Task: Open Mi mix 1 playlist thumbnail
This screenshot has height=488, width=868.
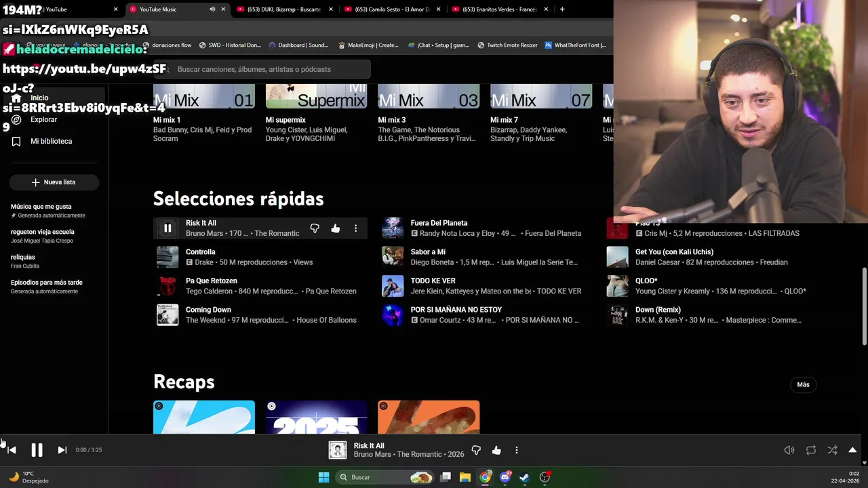Action: pos(204,96)
